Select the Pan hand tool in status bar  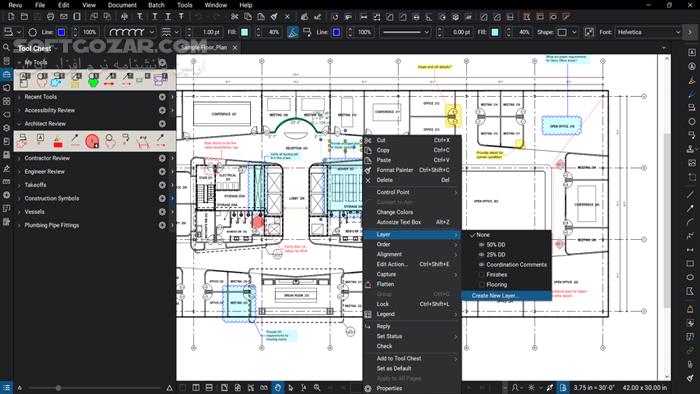point(278,388)
